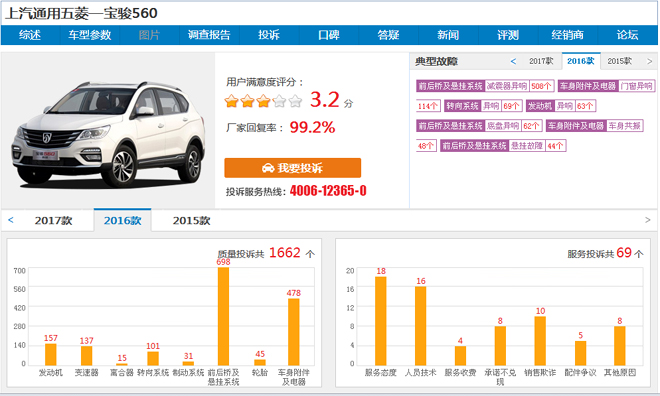The width and height of the screenshot is (660, 396).
Task: Open the 口碑 tab
Action: point(329,35)
